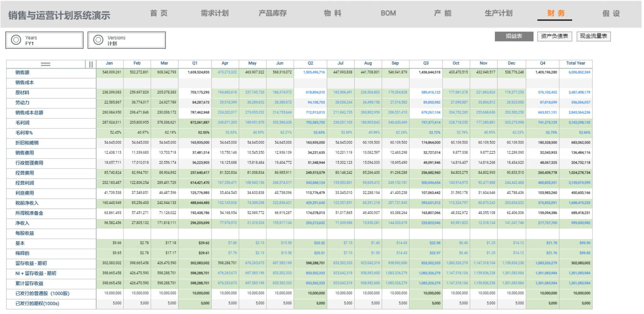
Task: Open the 现金流量表 view
Action: 593,36
